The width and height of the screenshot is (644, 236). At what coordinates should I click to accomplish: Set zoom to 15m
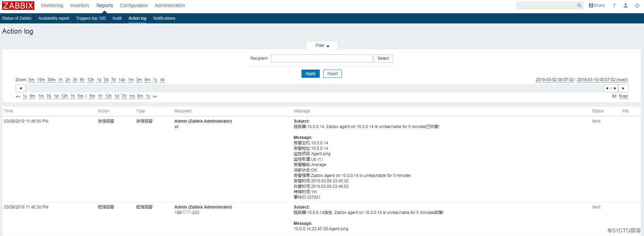(41, 80)
